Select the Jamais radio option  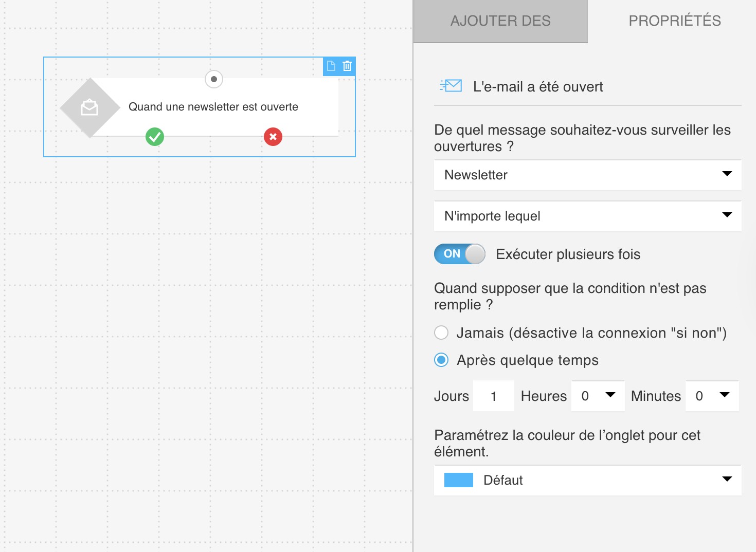coord(441,333)
